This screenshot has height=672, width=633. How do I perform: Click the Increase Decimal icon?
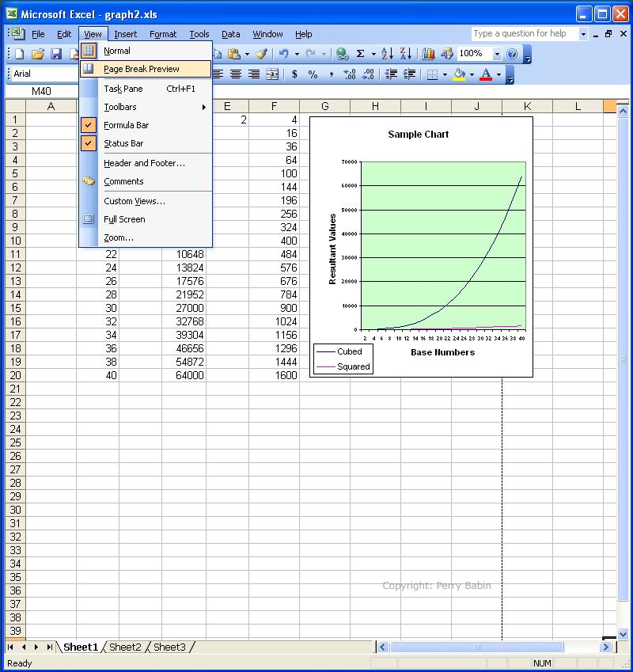click(x=350, y=74)
